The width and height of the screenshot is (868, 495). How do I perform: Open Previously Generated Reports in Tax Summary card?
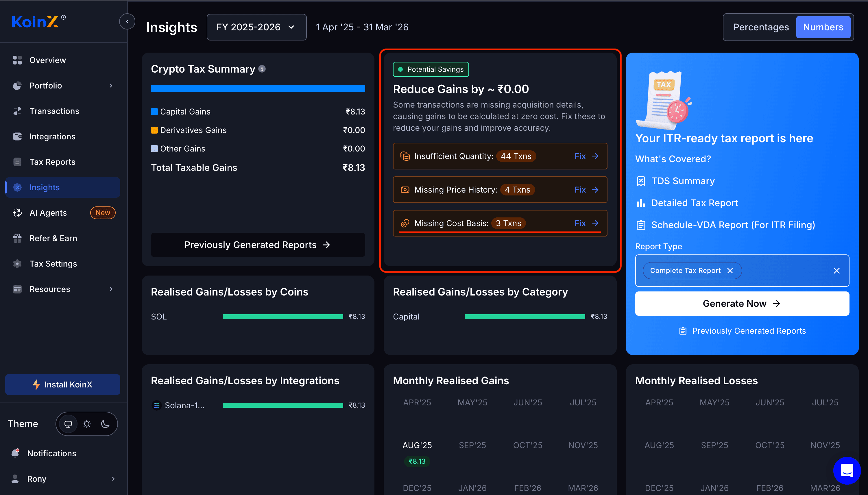click(258, 245)
